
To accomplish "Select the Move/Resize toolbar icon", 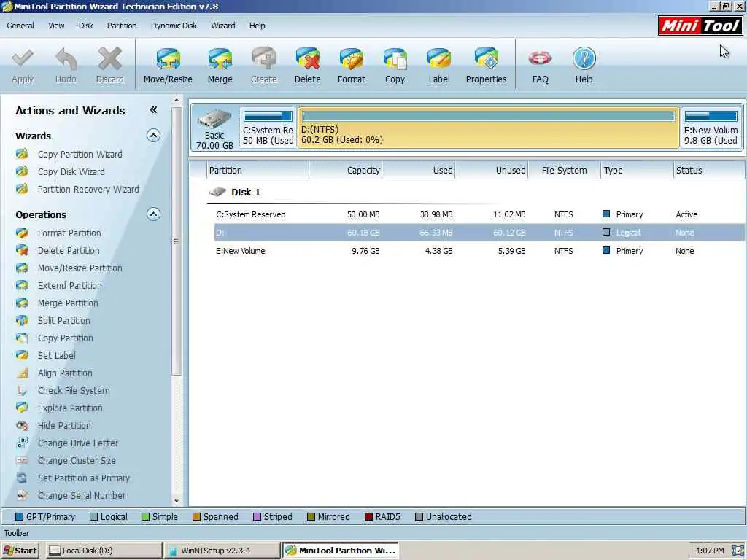I will 168,60.
